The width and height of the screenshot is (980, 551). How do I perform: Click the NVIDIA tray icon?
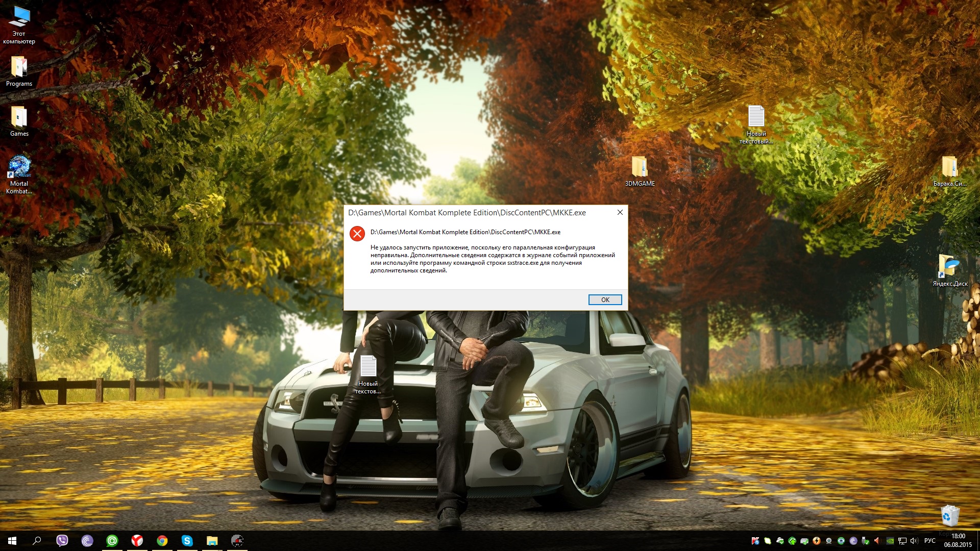click(x=890, y=541)
